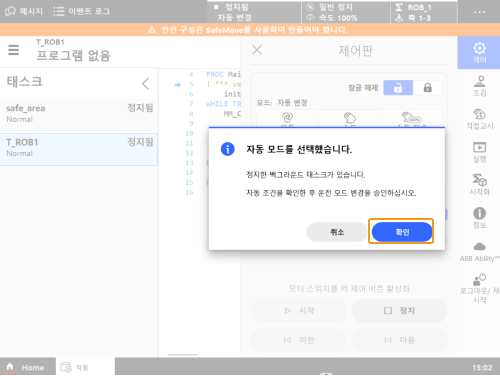Image resolution: width=500 pixels, height=376 pixels.
Task: Click the 이전 previous step button
Action: 299,340
